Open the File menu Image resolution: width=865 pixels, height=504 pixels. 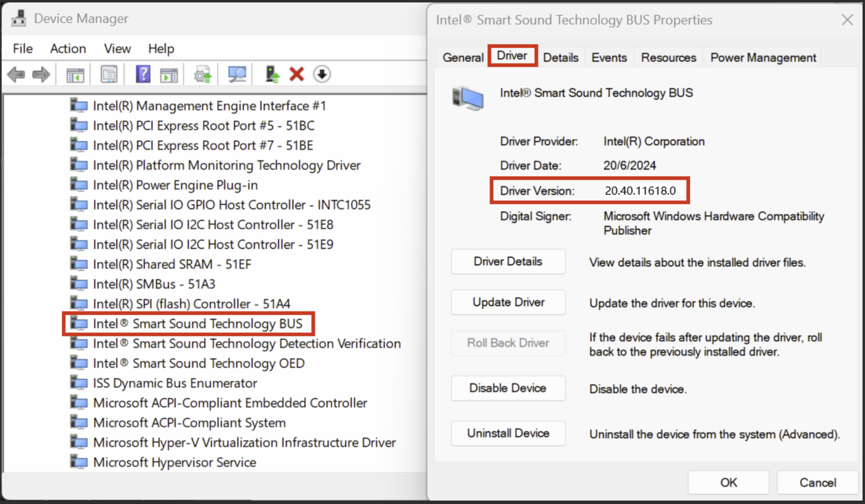tap(23, 48)
